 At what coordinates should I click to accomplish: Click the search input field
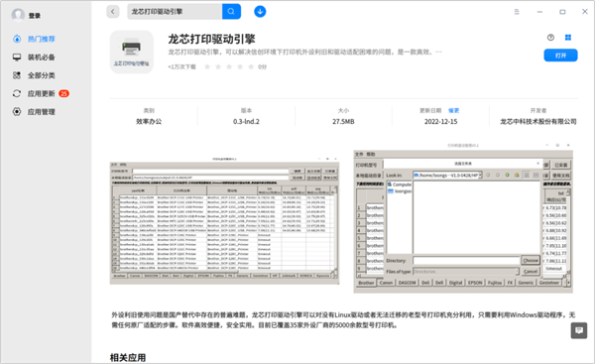pos(175,11)
